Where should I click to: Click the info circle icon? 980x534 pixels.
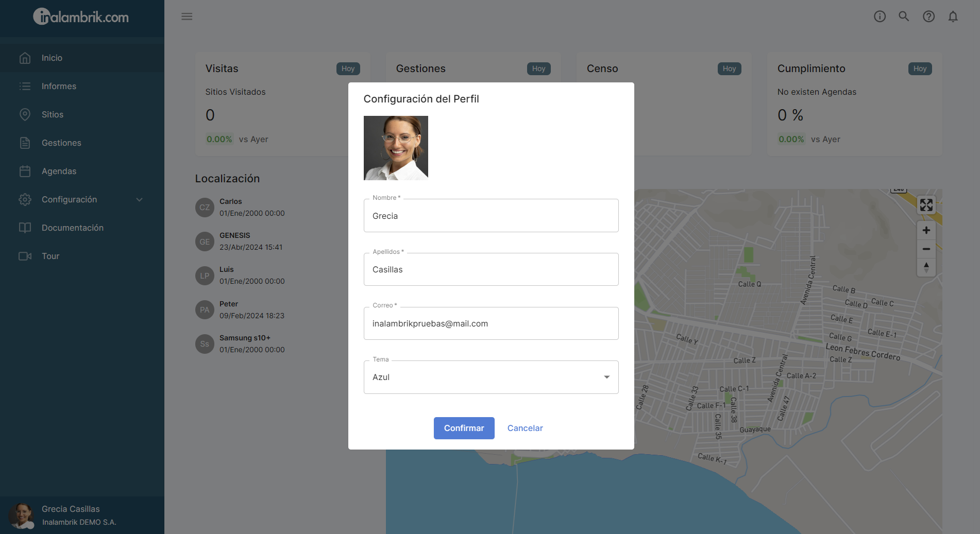(880, 16)
